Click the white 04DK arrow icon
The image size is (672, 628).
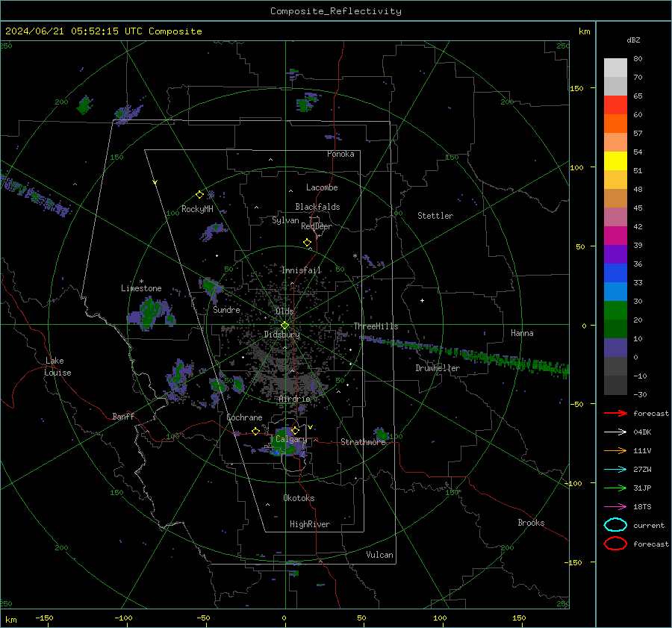coord(615,432)
